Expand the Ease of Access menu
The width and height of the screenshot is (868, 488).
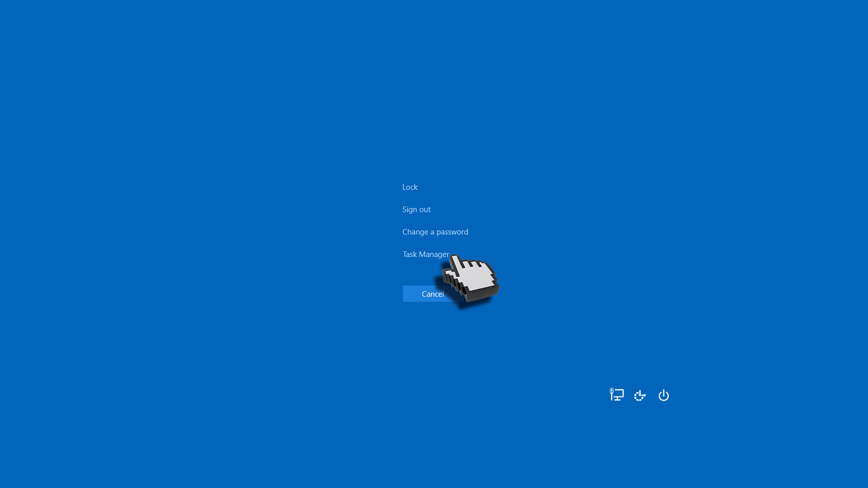coord(640,395)
